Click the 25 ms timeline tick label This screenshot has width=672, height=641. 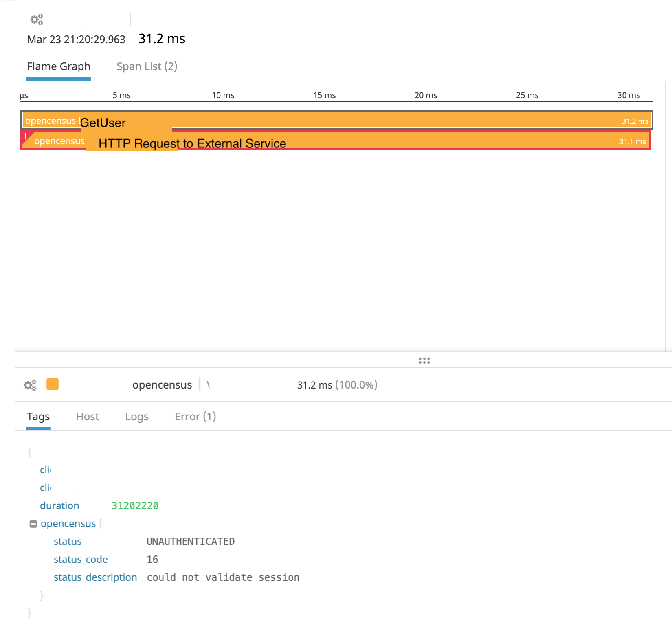[x=527, y=95]
